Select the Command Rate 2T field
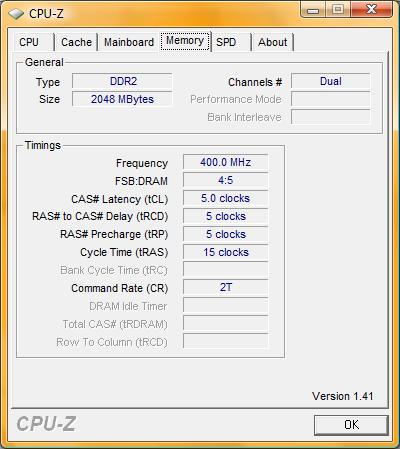Image resolution: width=400 pixels, height=449 pixels. 225,287
